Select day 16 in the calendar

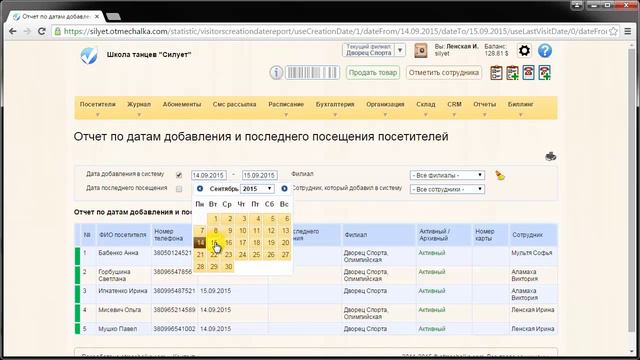229,242
